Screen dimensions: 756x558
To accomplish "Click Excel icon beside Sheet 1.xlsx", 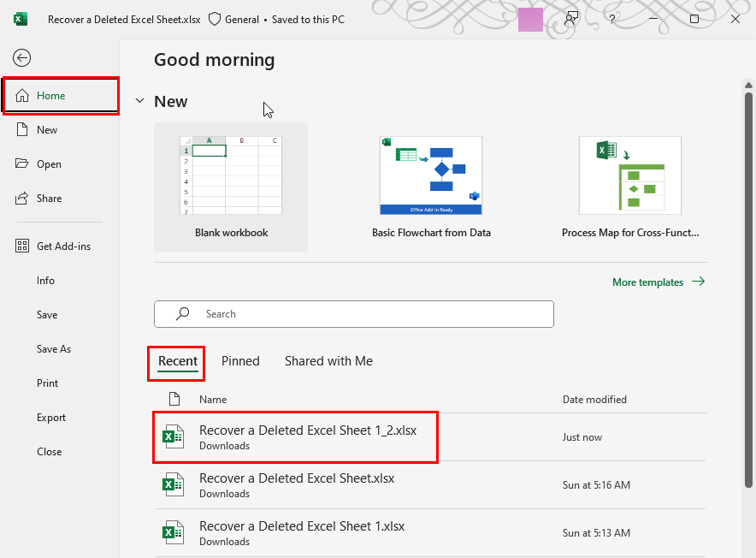I will (x=173, y=532).
